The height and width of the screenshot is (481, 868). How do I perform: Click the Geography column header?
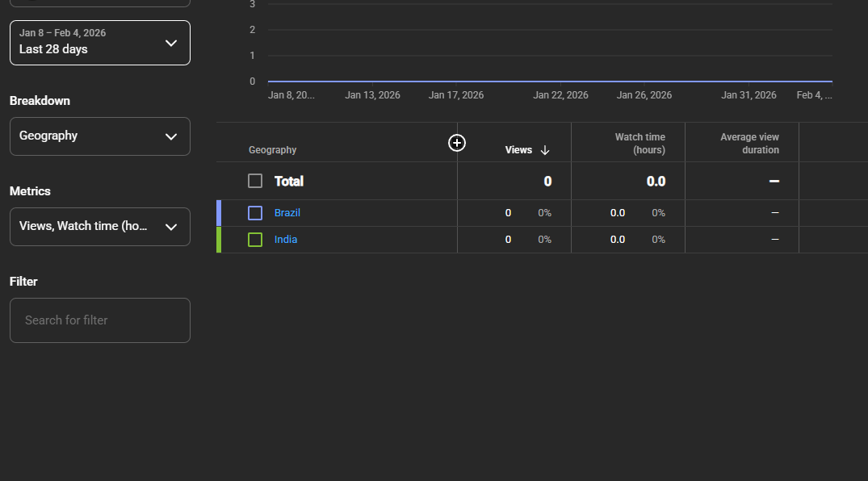click(x=272, y=150)
